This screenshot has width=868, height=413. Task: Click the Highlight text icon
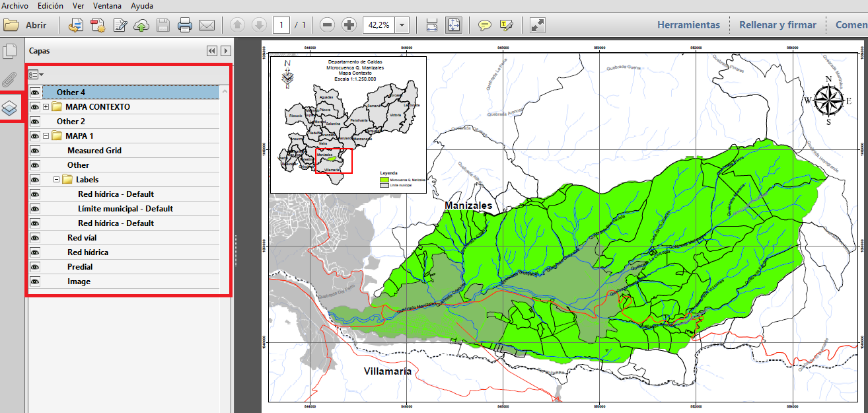[507, 24]
